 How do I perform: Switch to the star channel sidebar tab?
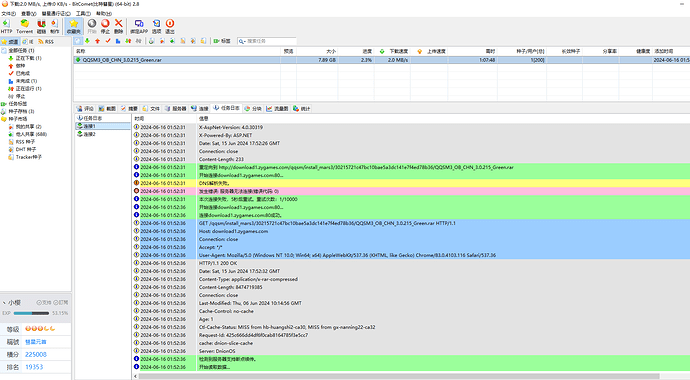tap(10, 41)
